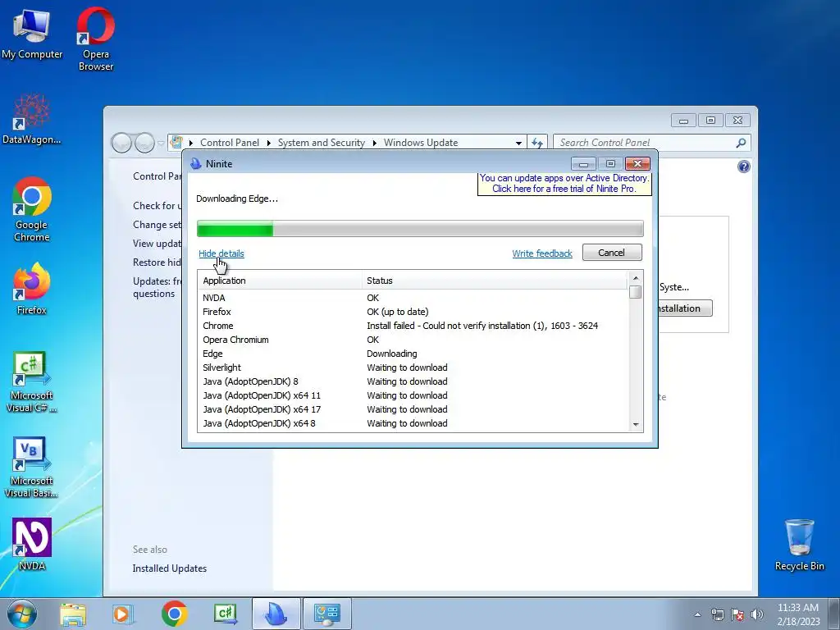Select the Silverlight row
840x630 pixels.
click(413, 367)
